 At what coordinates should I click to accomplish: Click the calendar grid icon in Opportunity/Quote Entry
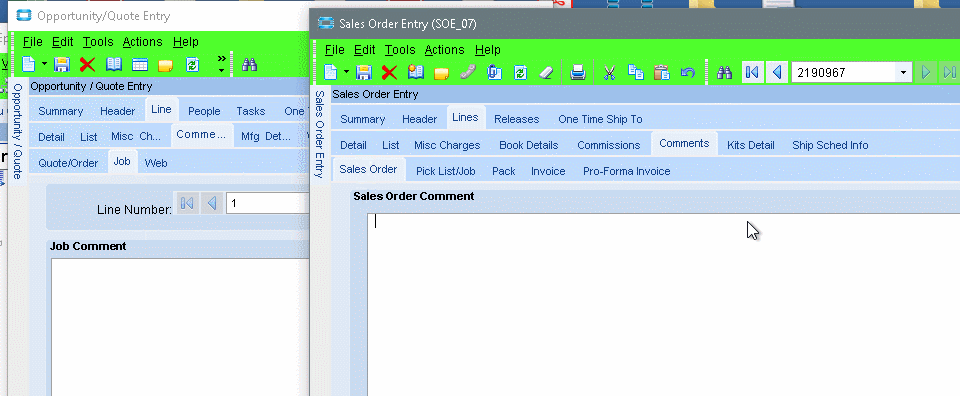tap(140, 64)
